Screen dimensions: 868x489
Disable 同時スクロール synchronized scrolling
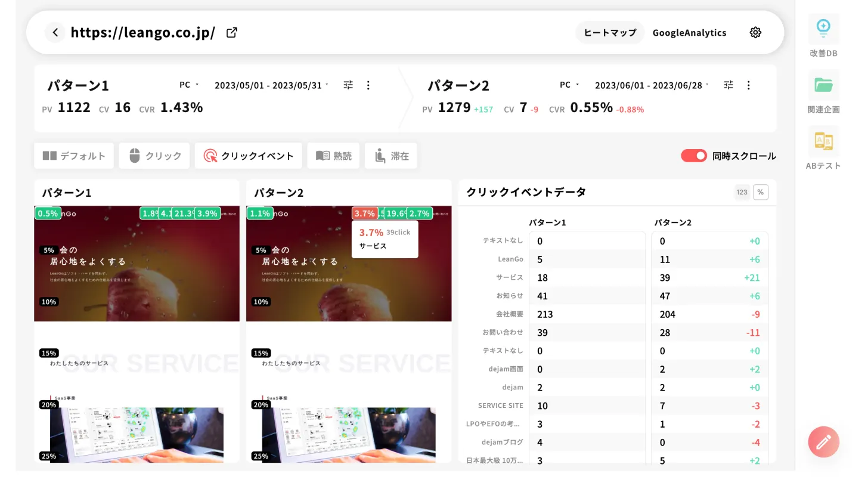point(694,156)
